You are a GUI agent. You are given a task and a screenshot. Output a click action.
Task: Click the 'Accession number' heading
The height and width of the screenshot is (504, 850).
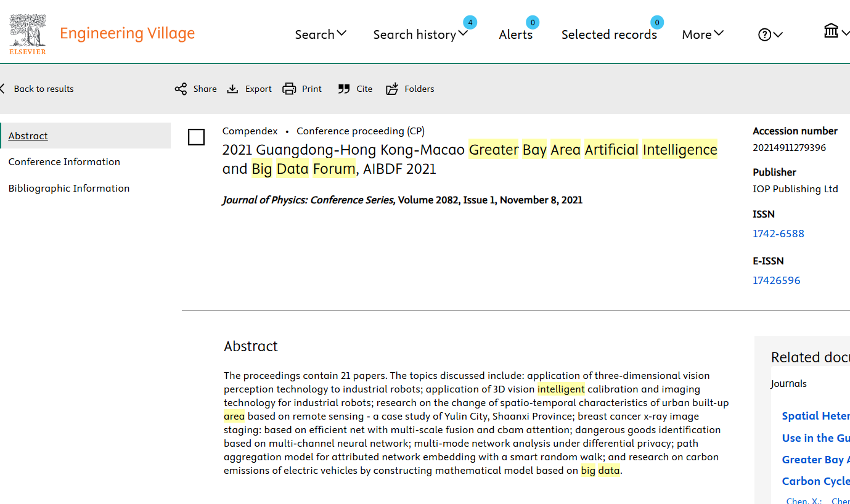795,131
